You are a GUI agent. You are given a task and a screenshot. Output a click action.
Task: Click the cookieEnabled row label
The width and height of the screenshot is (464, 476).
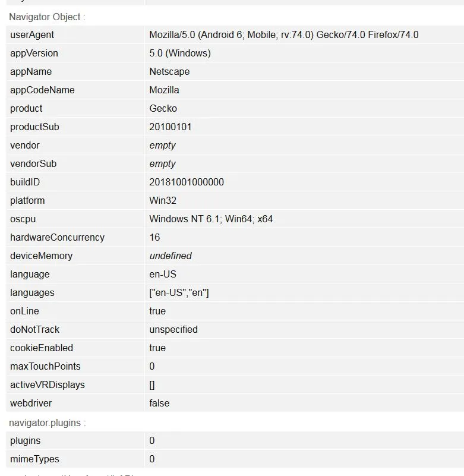pos(42,348)
